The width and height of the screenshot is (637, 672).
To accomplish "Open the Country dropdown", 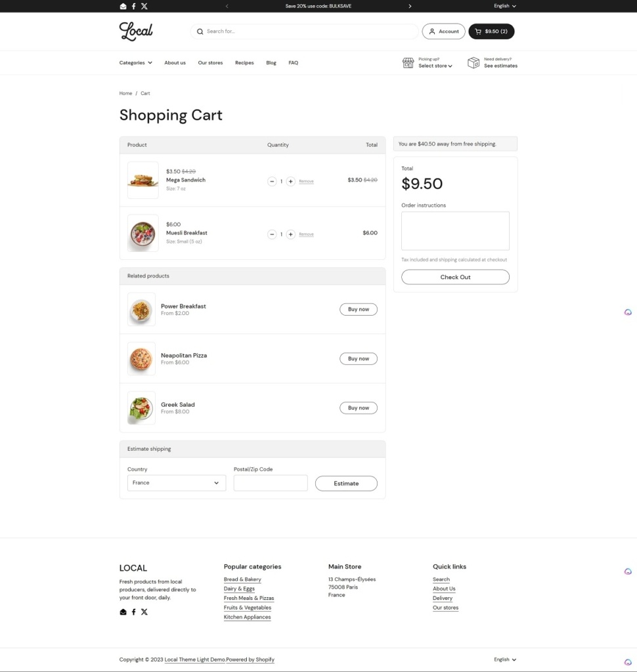I will point(176,483).
